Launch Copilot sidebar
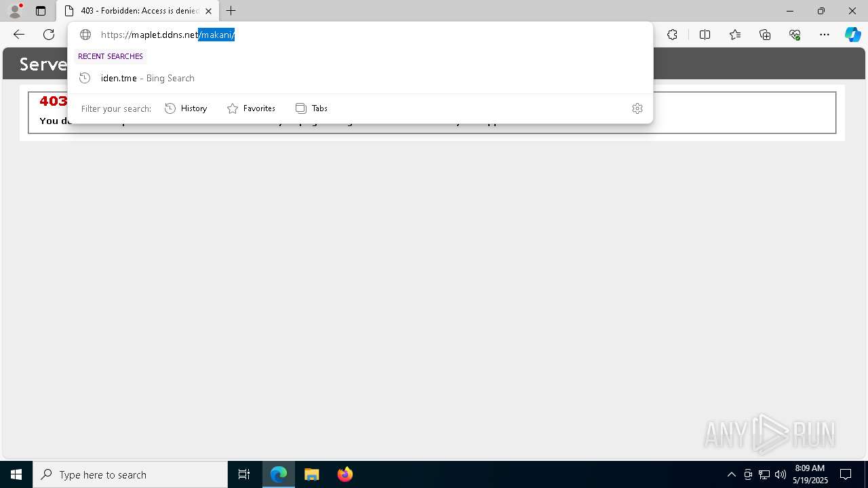The height and width of the screenshot is (488, 868). pos(852,35)
